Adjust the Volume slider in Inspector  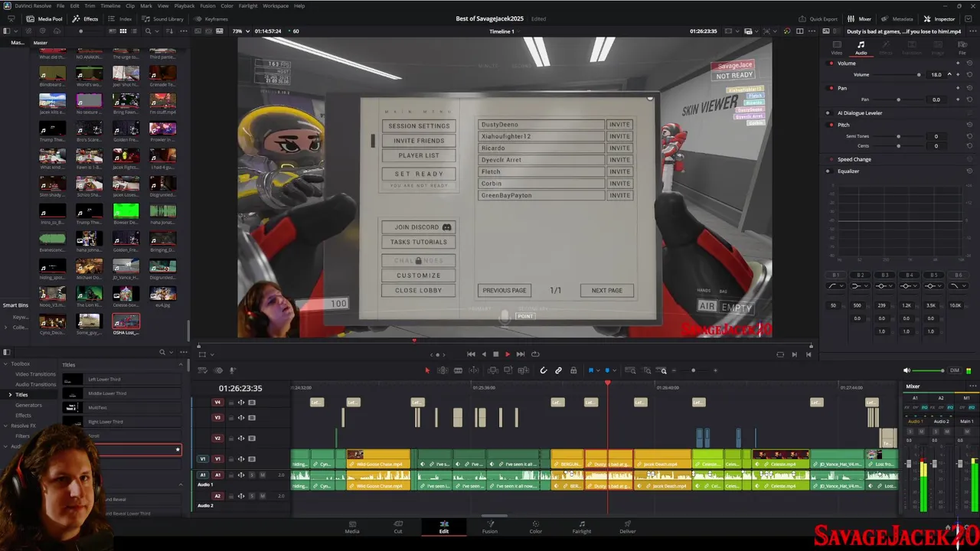click(x=897, y=75)
